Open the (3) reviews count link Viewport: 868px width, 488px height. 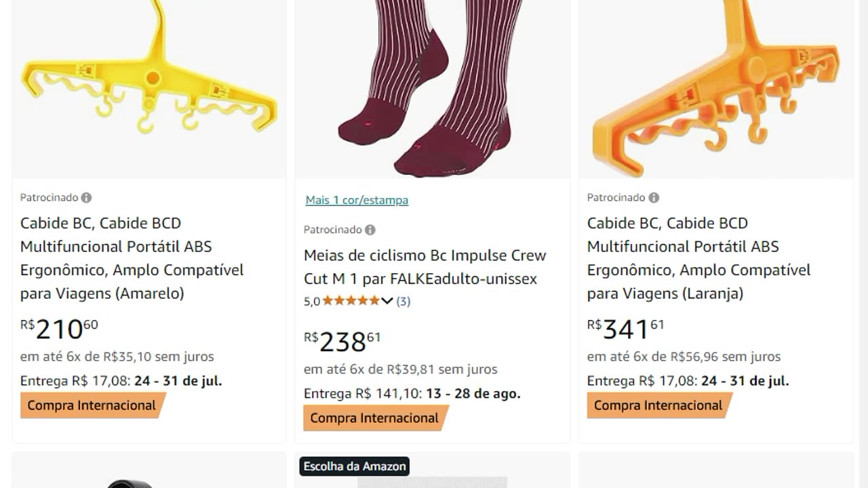403,301
